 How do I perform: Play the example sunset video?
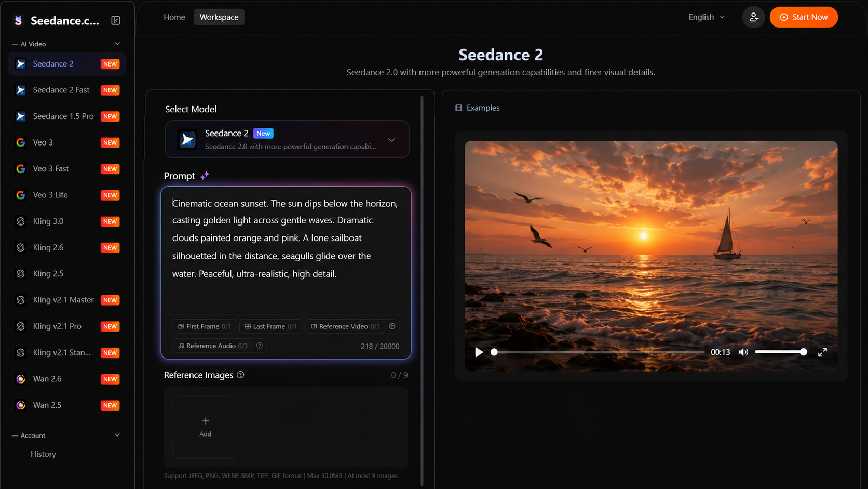click(479, 352)
